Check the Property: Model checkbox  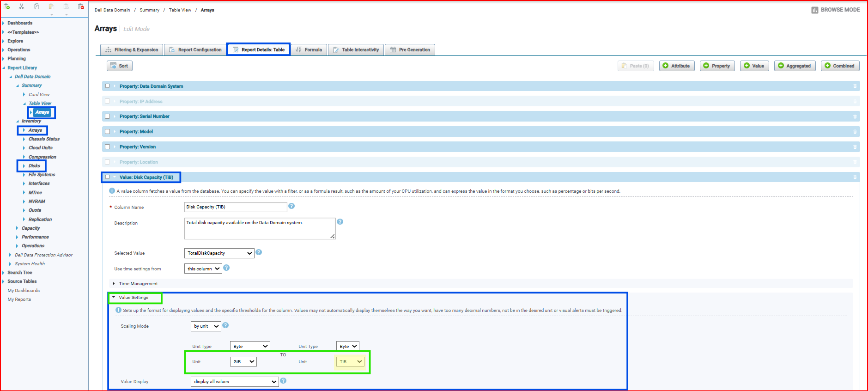108,132
